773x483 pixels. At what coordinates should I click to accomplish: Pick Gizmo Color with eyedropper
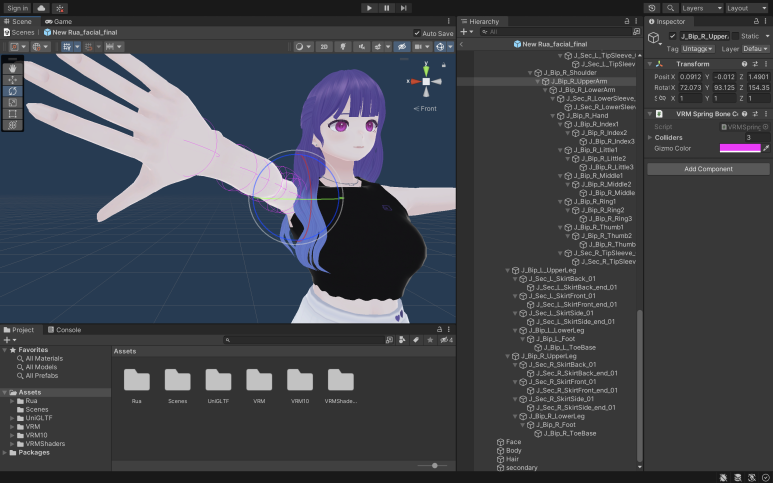766,148
